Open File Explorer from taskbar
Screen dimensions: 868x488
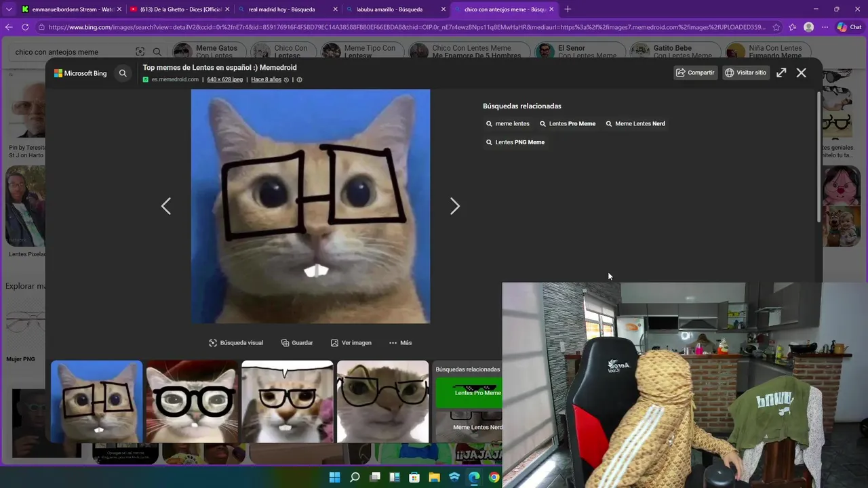(434, 477)
